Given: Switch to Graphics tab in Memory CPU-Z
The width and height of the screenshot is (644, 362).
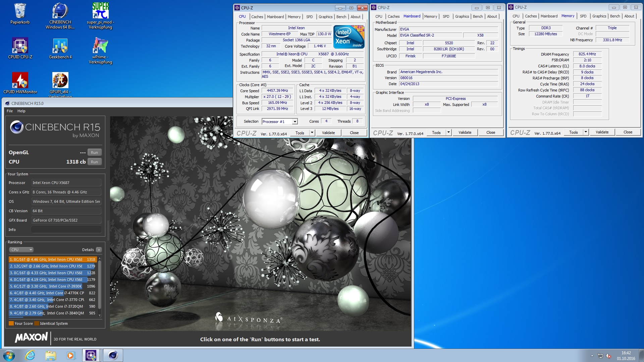Looking at the screenshot, I should (x=599, y=16).
